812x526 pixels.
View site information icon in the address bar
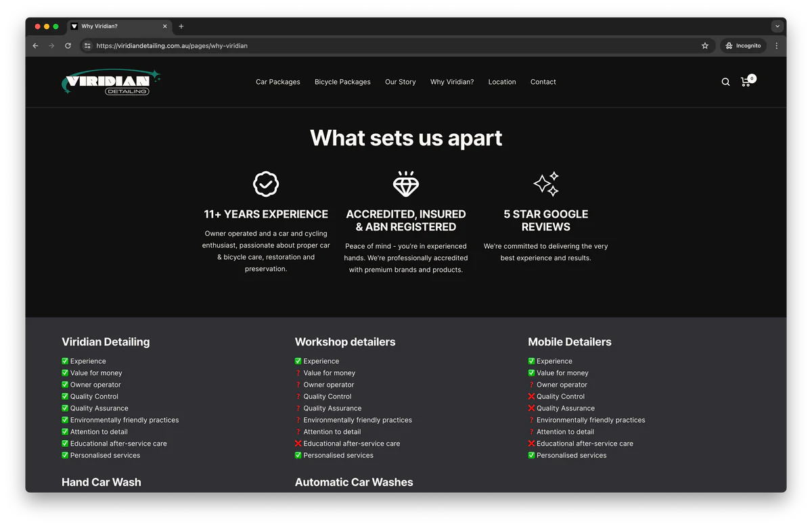(x=87, y=46)
